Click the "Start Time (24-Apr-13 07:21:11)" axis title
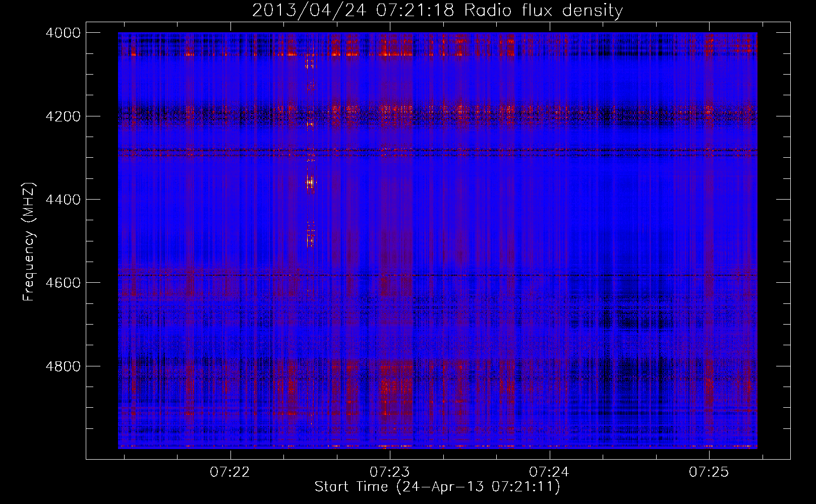The image size is (816, 504). point(437,487)
